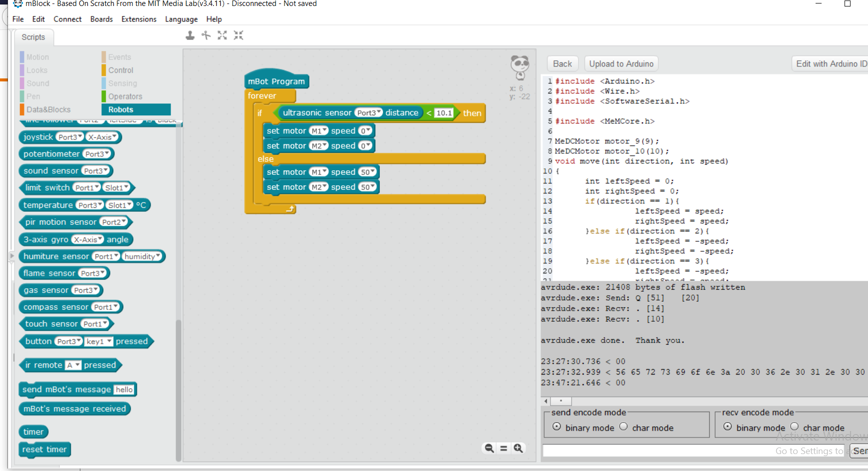Zoom out the scripts area
The image size is (868, 471).
pyautogui.click(x=489, y=448)
